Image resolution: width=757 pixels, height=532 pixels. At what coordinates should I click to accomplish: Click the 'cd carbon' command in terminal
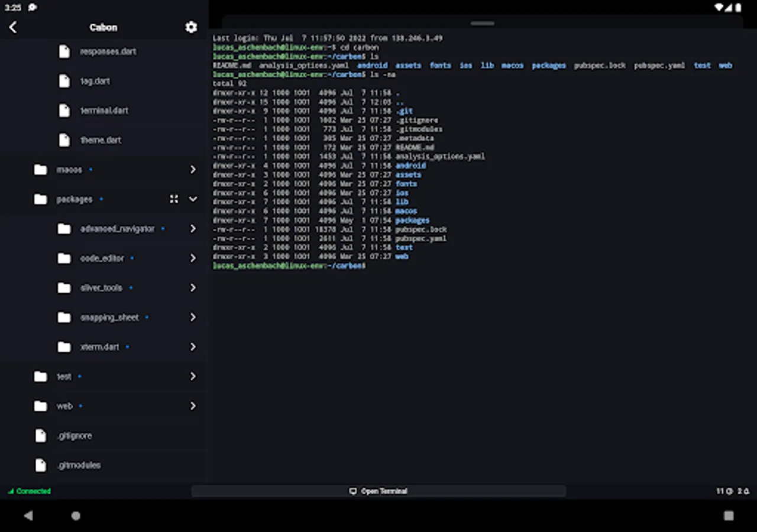coord(359,47)
